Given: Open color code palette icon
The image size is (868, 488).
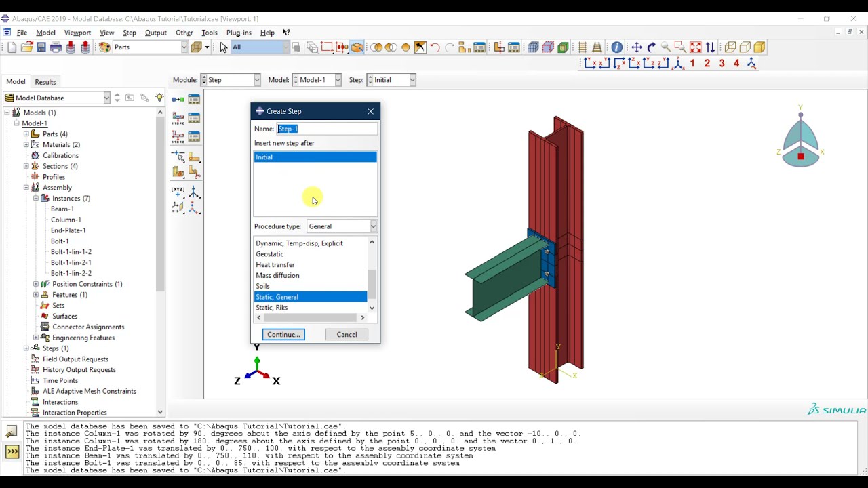Looking at the screenshot, I should click(104, 47).
